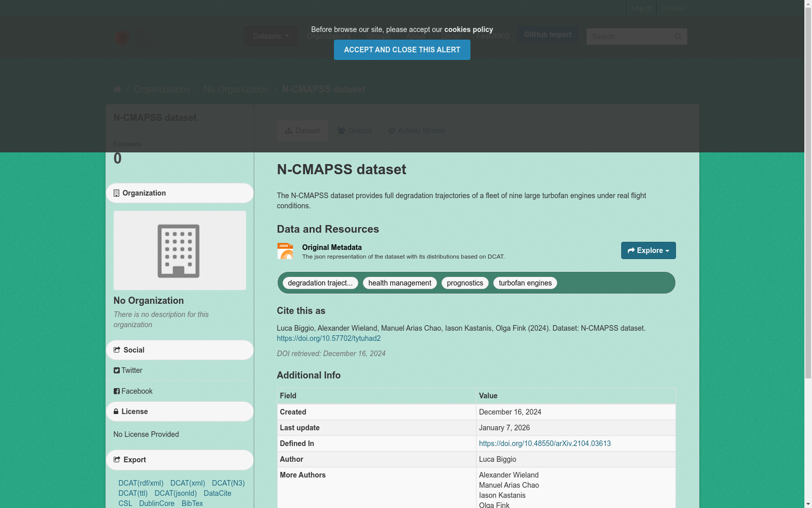812x508 pixels.
Task: Click the search magnifier icon
Action: 679,36
